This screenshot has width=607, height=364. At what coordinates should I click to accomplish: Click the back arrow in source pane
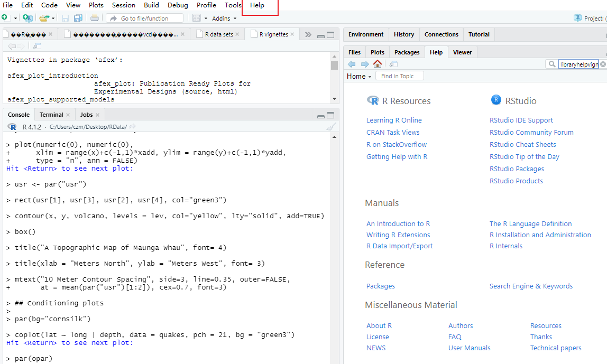tap(12, 46)
